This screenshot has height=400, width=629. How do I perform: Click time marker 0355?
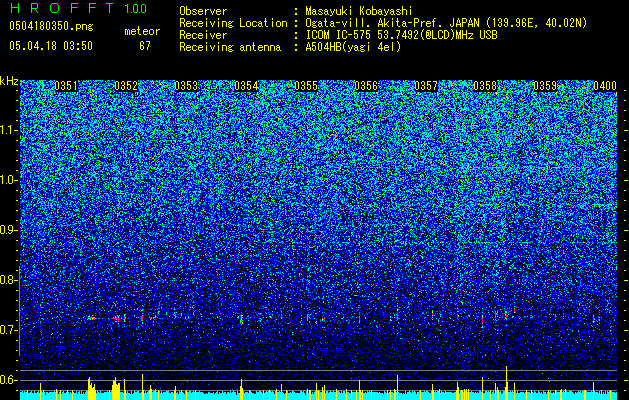point(306,86)
